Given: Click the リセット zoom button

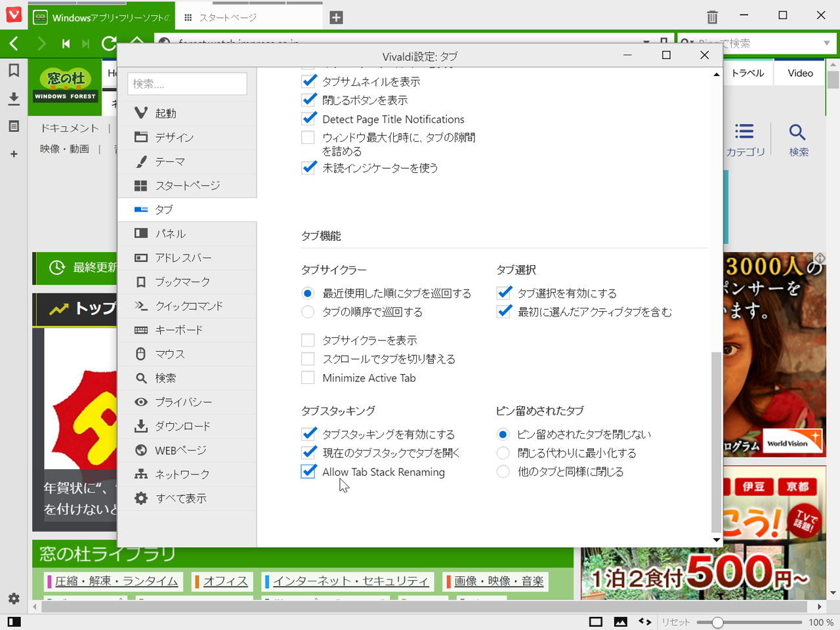Looking at the screenshot, I should tap(677, 621).
